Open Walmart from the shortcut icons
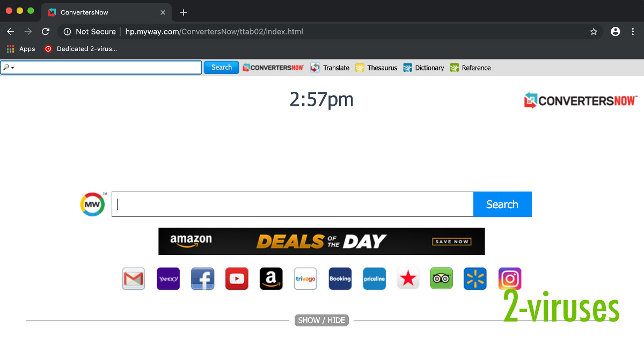Screen dimensions: 644x343 [x=475, y=279]
